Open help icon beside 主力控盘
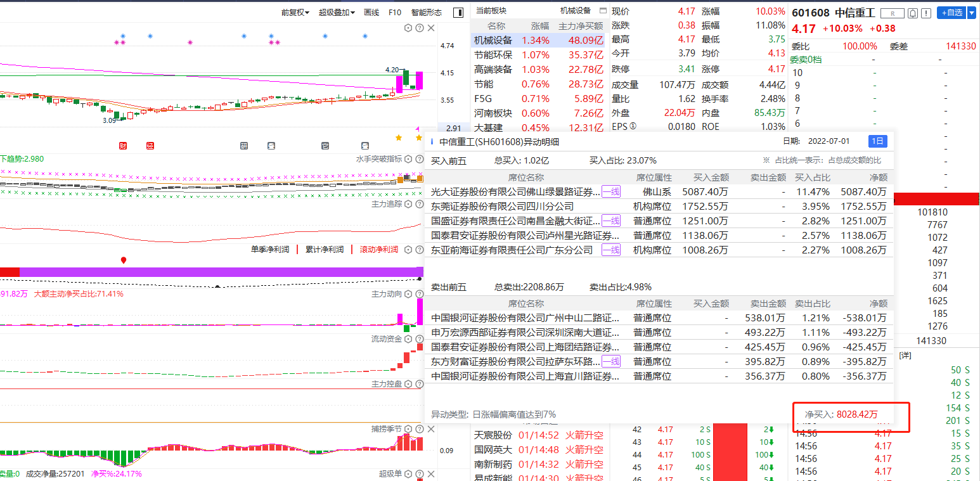Image resolution: width=980 pixels, height=481 pixels. pos(419,384)
